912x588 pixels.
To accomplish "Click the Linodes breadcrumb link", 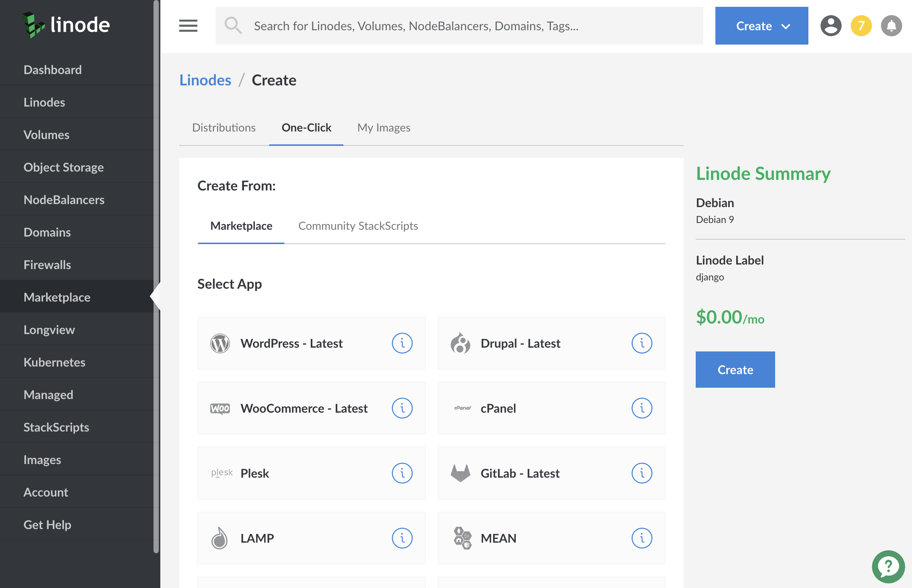I will click(205, 80).
